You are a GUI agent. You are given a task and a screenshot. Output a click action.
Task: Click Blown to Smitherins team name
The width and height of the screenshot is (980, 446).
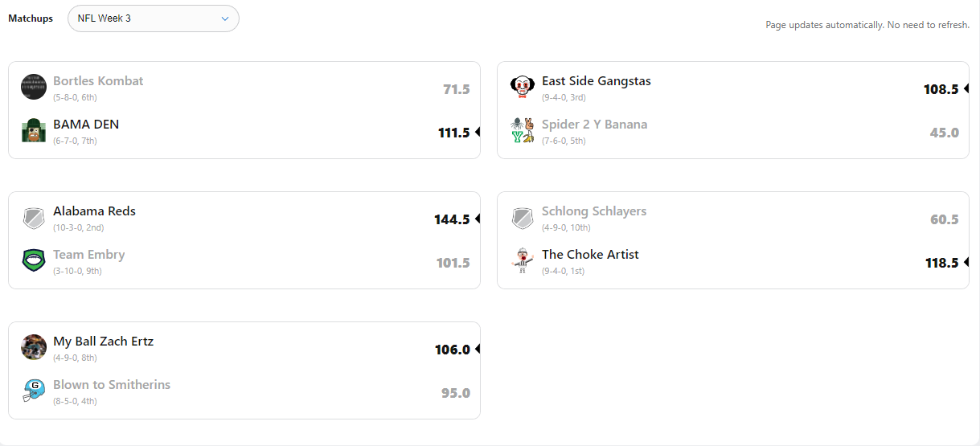112,385
